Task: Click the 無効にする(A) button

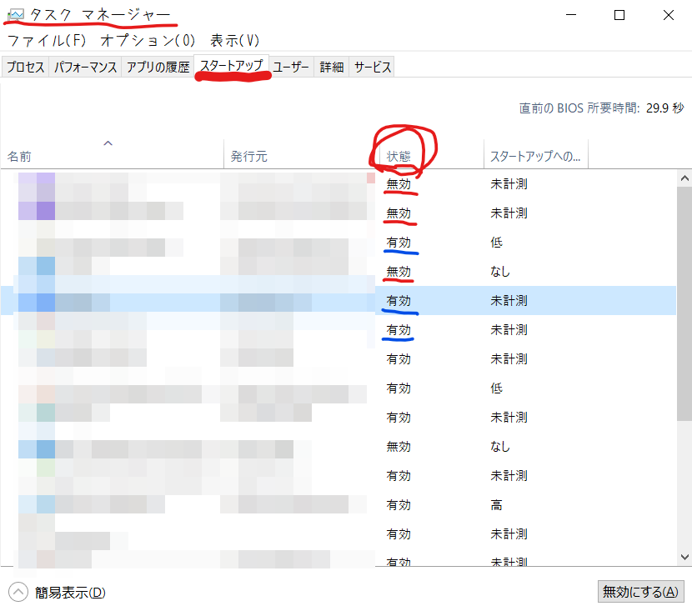Action: 640,592
